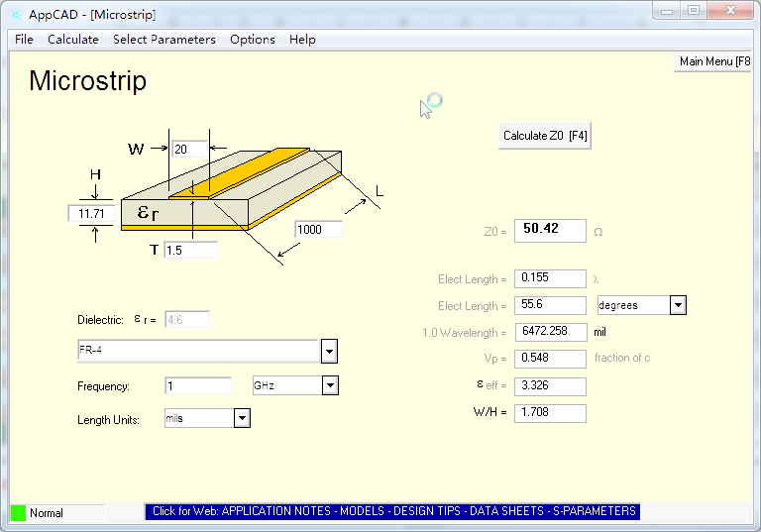761x532 pixels.
Task: Open the Options menu
Action: click(253, 40)
